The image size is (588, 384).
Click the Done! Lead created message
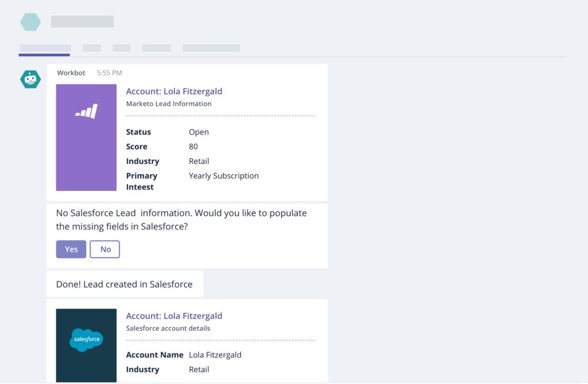pyautogui.click(x=124, y=283)
